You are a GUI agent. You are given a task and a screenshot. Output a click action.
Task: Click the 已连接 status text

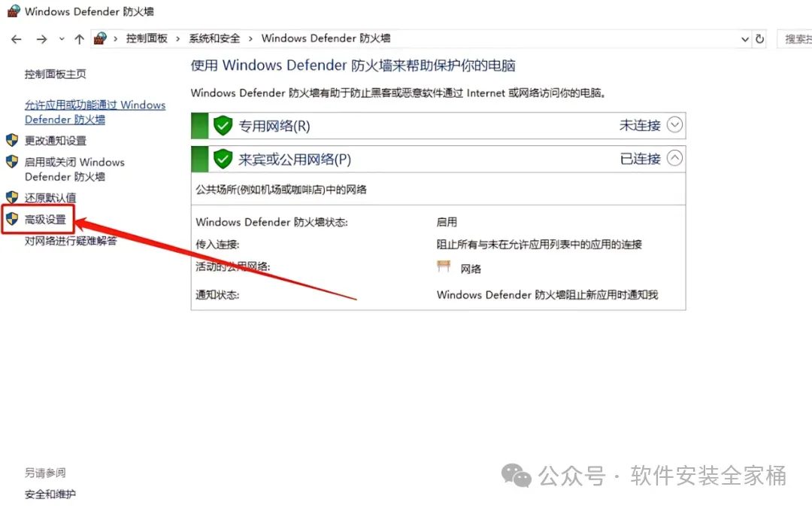tap(640, 159)
